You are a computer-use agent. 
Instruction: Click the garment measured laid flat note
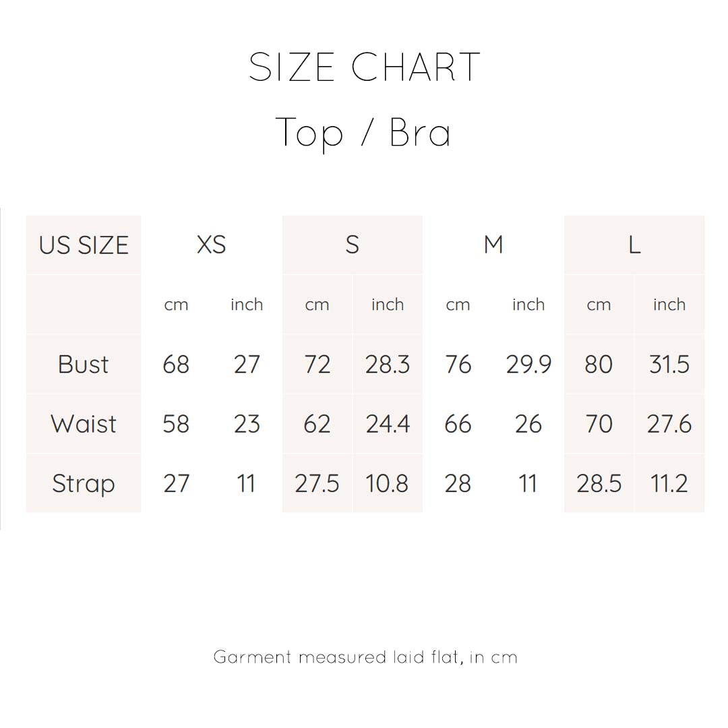click(365, 657)
